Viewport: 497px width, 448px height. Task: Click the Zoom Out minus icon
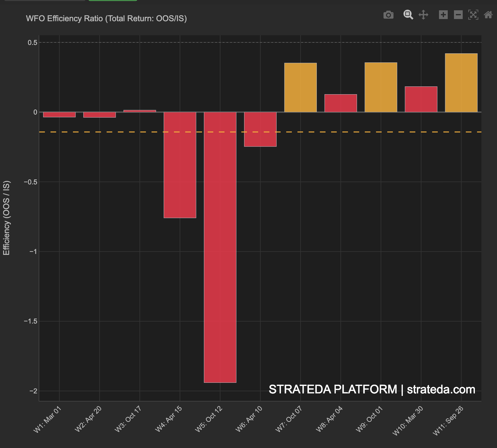pos(458,15)
